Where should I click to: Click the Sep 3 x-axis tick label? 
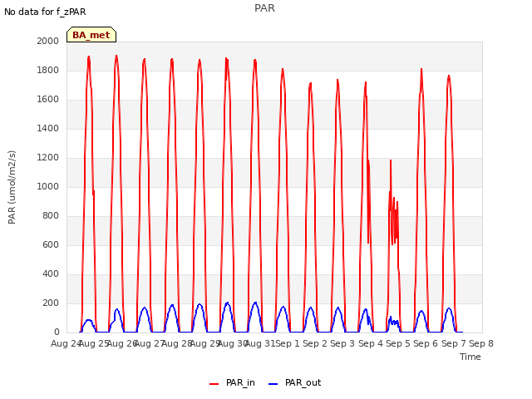pyautogui.click(x=342, y=343)
